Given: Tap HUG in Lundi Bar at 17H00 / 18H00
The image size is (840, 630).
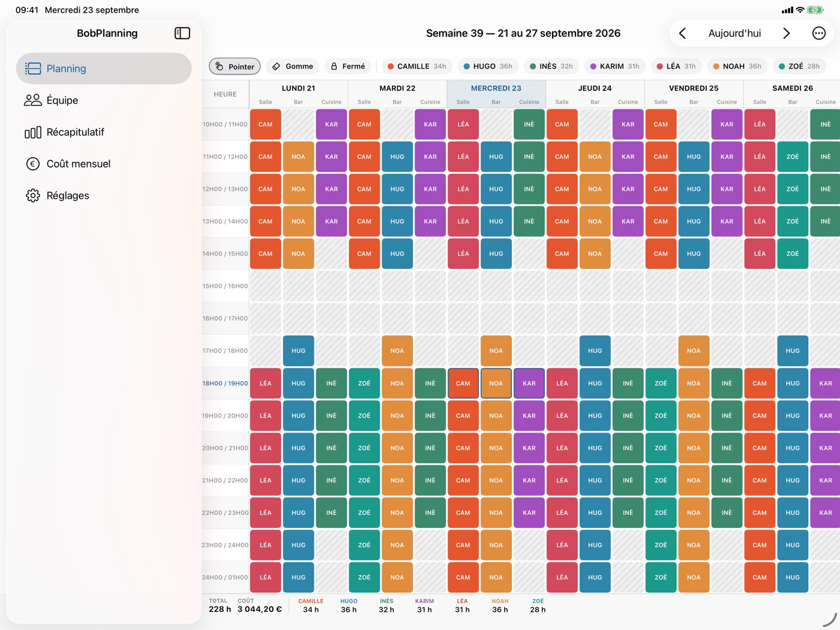Looking at the screenshot, I should click(298, 351).
